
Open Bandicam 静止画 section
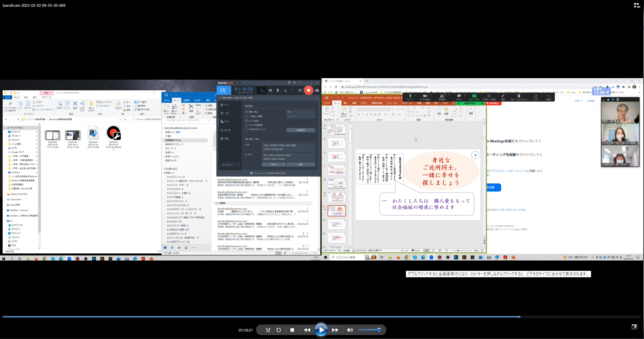225,130
